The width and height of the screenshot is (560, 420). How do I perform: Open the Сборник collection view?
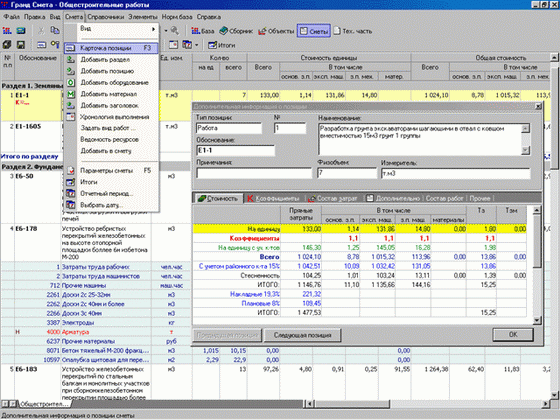(236, 31)
